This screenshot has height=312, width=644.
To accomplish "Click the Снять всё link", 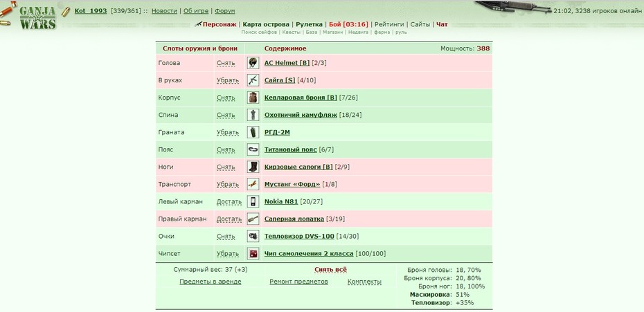I will [x=330, y=270].
